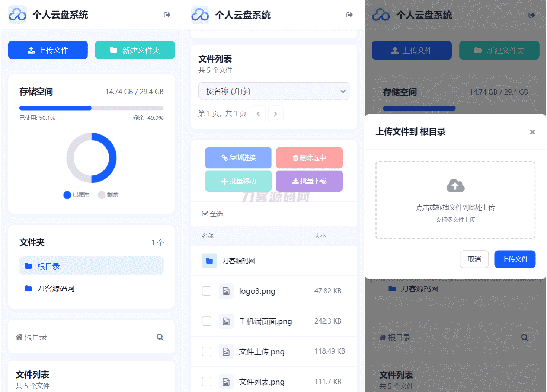Viewport: 547px width, 392px height.
Task: Check the checkbox next to 文件列表.png
Action: coord(207,381)
